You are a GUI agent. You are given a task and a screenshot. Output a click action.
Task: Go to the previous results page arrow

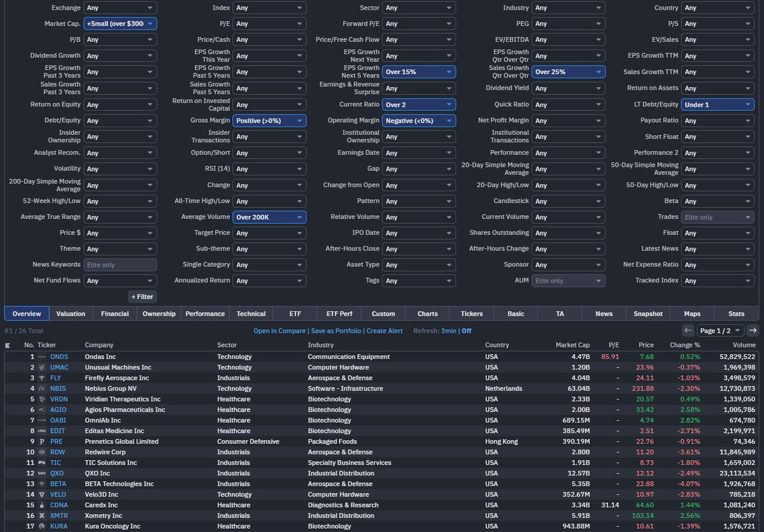click(688, 330)
